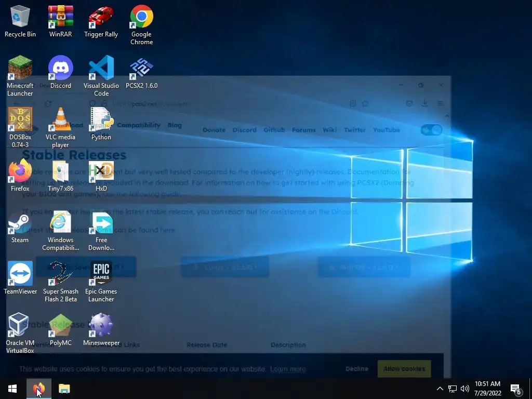532x399 pixels.
Task: Open the Wiki link in site header
Action: point(330,130)
